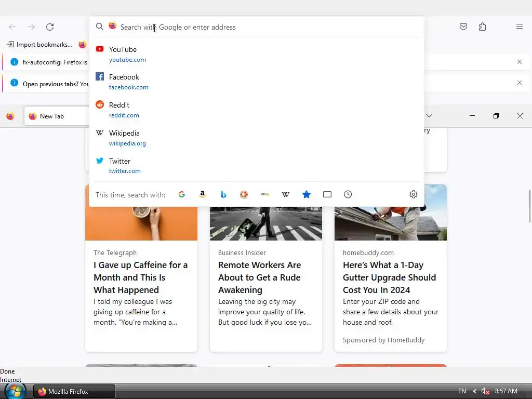
Task: Click the crosswalk suitcase article thumbnail
Action: point(266,223)
